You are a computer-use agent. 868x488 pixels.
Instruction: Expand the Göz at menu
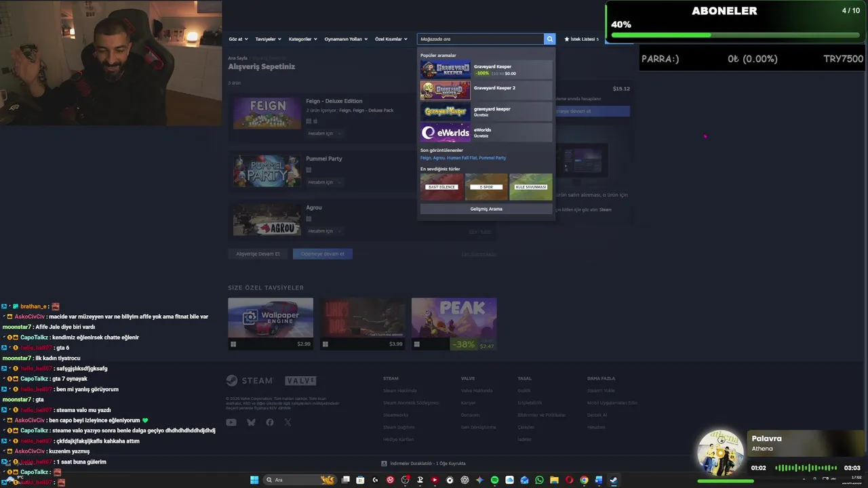coord(239,39)
